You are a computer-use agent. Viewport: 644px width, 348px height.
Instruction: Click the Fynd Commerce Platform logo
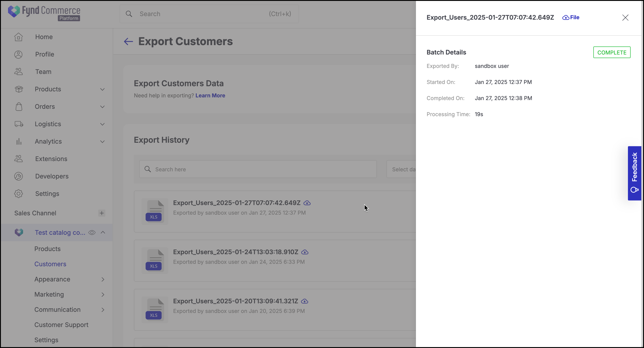click(x=44, y=13)
